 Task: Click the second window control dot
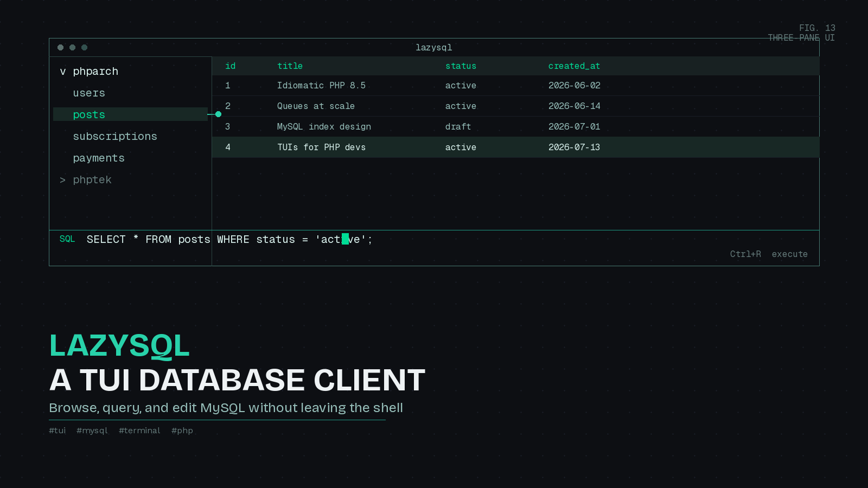72,48
